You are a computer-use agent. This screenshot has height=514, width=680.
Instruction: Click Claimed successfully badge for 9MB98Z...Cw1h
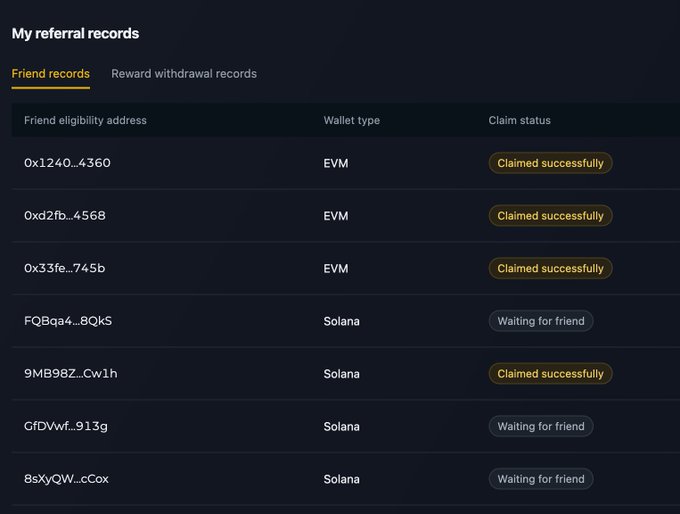pos(550,373)
